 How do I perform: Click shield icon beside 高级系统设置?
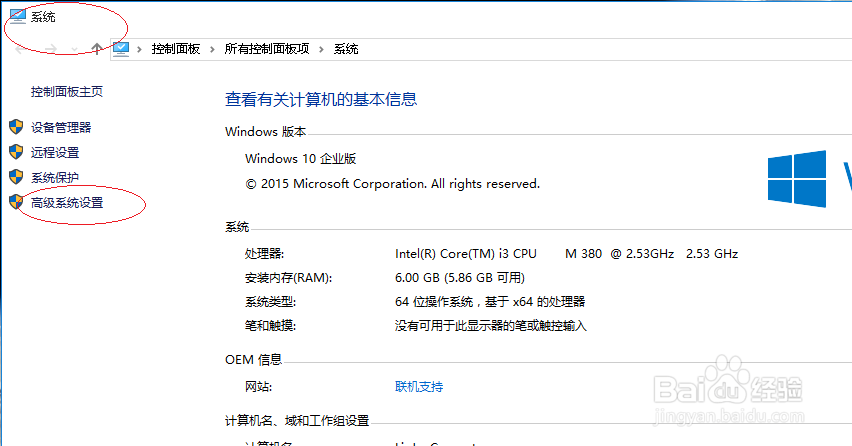(x=16, y=202)
